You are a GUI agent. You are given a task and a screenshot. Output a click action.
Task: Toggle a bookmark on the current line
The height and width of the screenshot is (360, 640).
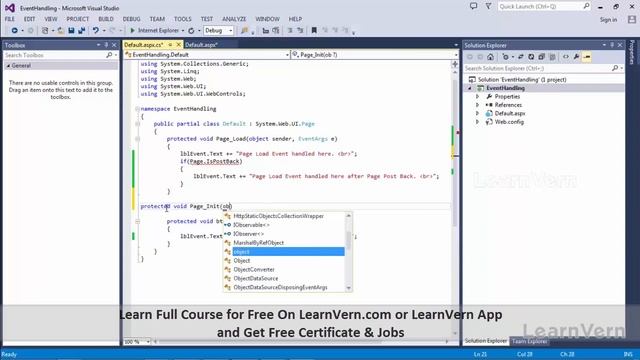(x=314, y=31)
